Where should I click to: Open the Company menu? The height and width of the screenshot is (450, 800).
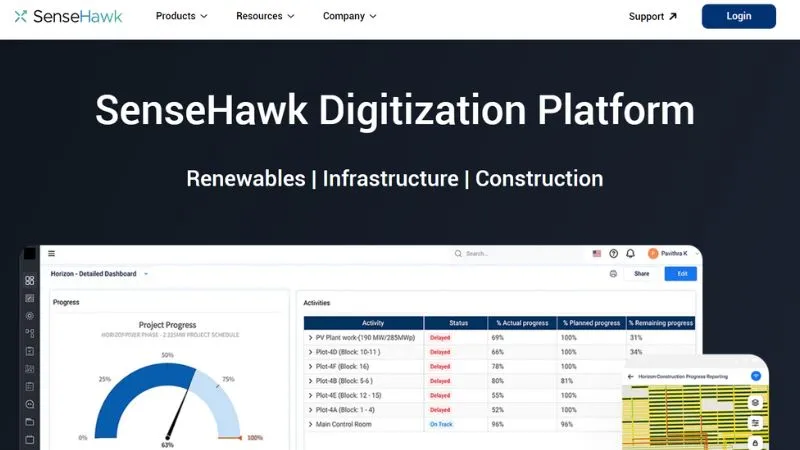pos(349,16)
